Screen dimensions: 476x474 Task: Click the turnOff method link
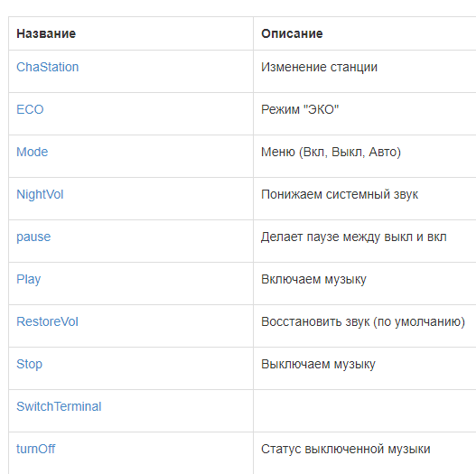36,449
